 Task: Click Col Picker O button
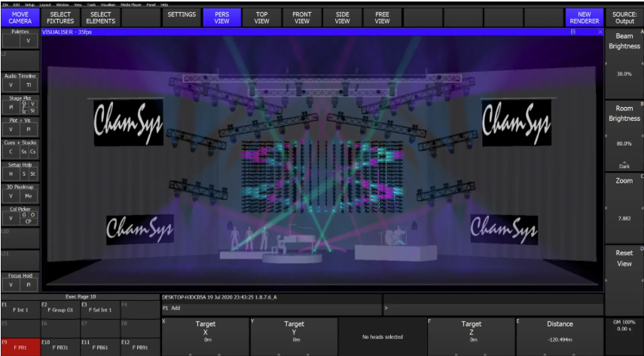pyautogui.click(x=33, y=215)
